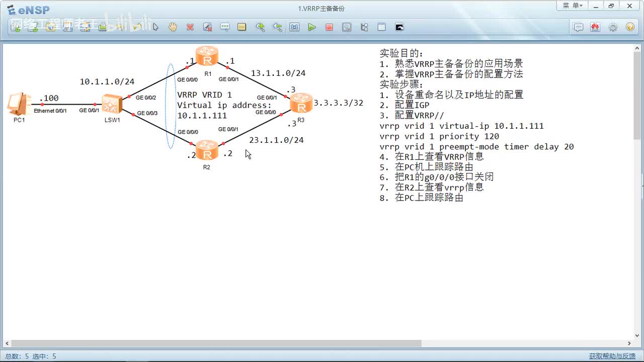
Task: Open help with the question mark icon
Action: [x=630, y=27]
